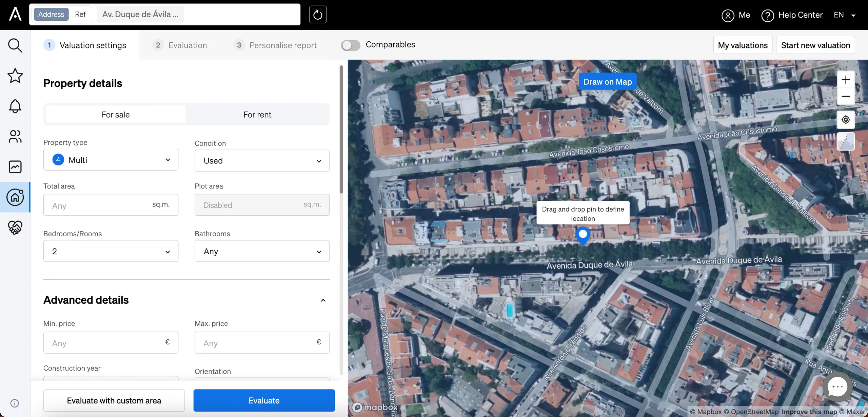Viewport: 868px width, 417px height.
Task: Open contacts people icon in sidebar
Action: 15,137
